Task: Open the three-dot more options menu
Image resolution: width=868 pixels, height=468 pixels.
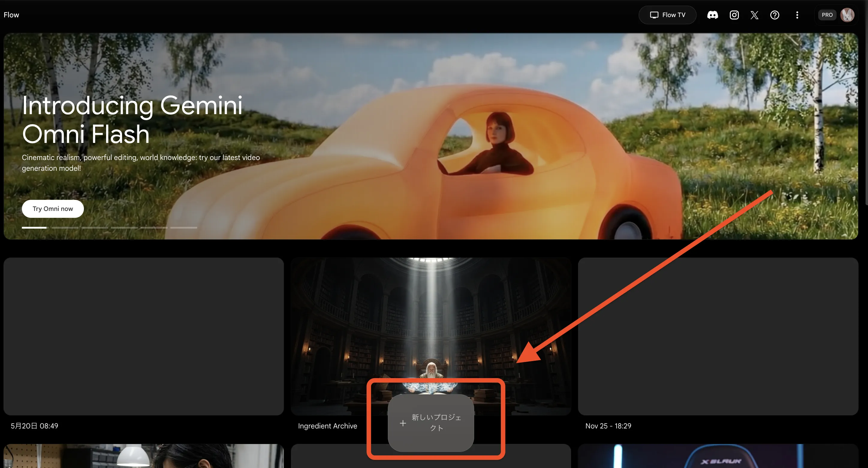Action: point(797,15)
